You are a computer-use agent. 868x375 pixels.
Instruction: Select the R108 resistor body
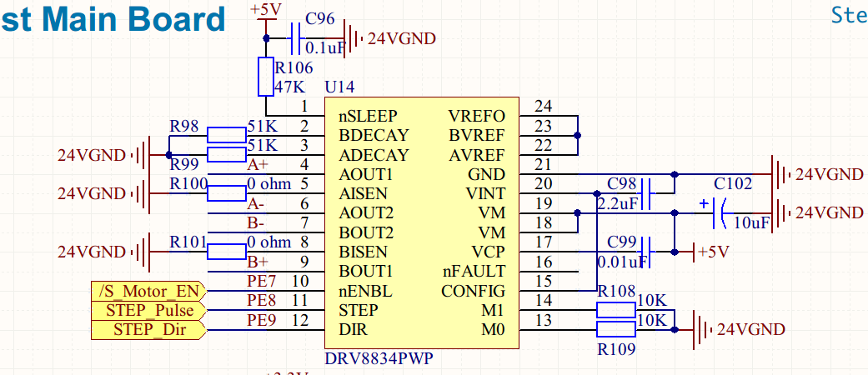(616, 310)
